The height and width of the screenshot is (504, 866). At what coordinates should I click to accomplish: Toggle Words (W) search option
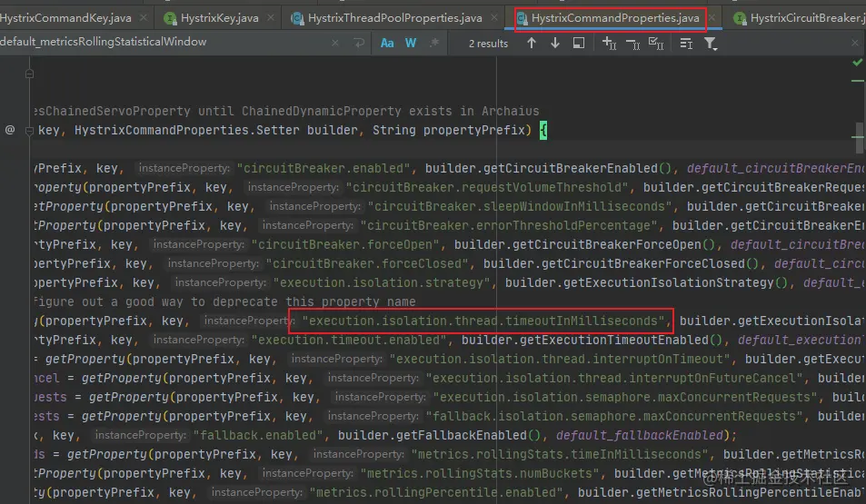(x=411, y=43)
